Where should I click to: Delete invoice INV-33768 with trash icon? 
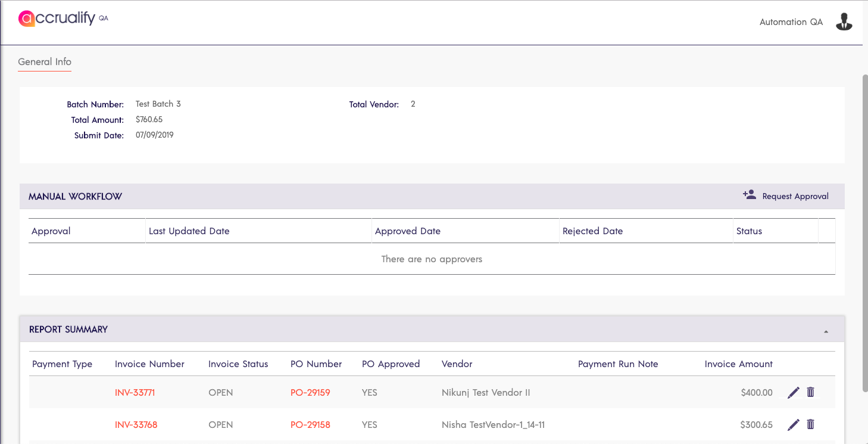coord(810,424)
